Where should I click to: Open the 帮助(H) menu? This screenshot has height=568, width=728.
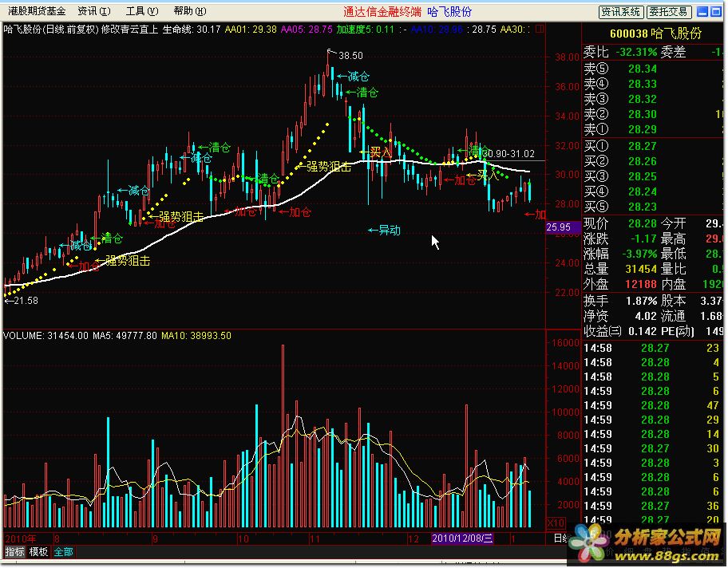(190, 10)
